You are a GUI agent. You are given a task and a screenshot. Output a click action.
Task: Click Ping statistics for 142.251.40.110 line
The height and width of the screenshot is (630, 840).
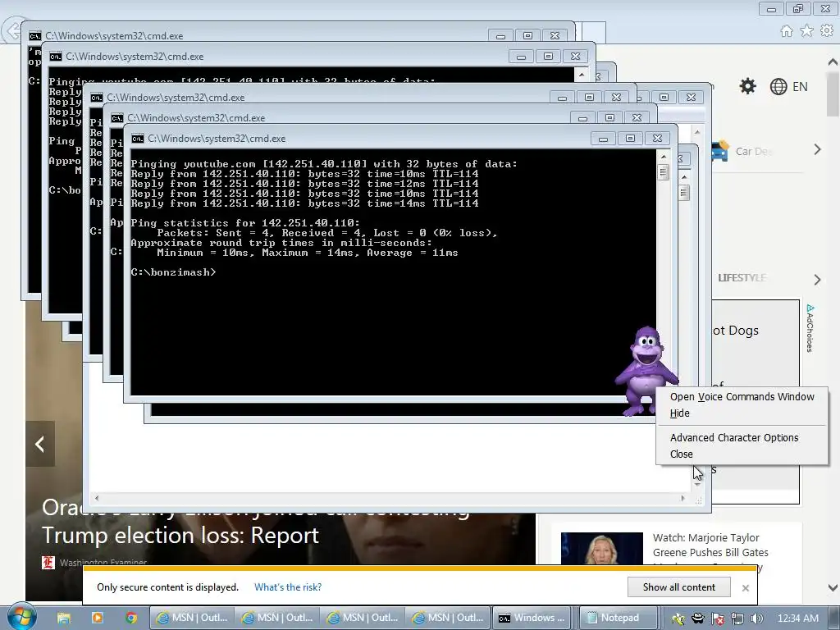(245, 223)
